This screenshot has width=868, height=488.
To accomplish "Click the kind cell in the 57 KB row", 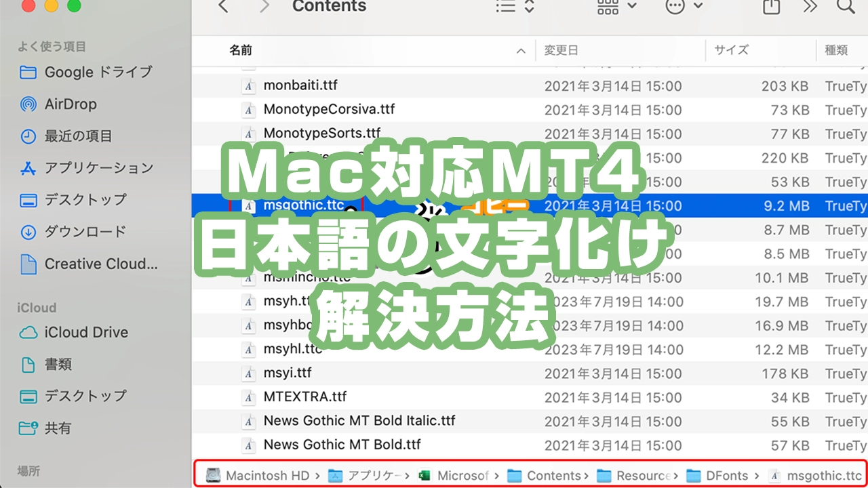I will [x=846, y=445].
